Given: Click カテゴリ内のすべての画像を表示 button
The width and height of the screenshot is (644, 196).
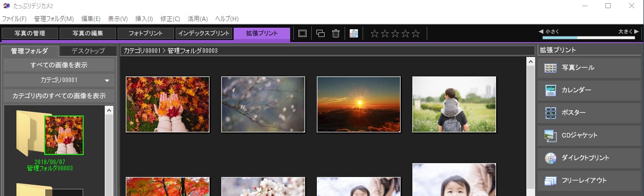Looking at the screenshot, I should click(59, 96).
